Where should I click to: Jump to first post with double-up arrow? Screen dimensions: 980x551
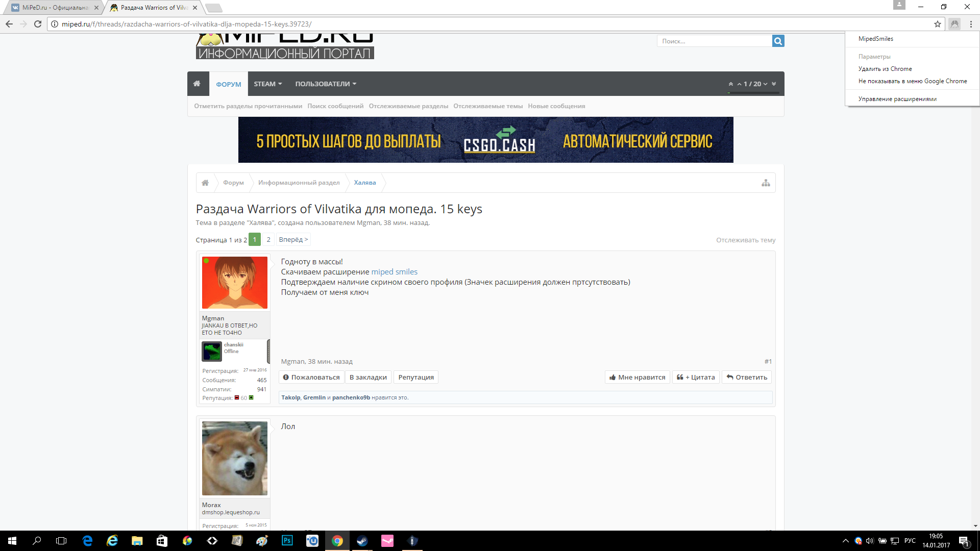[x=731, y=84]
